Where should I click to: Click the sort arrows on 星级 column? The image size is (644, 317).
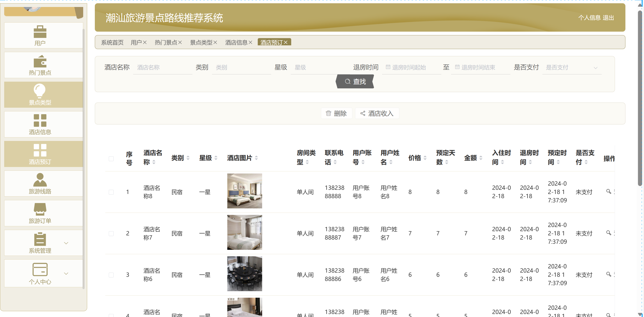(216, 158)
